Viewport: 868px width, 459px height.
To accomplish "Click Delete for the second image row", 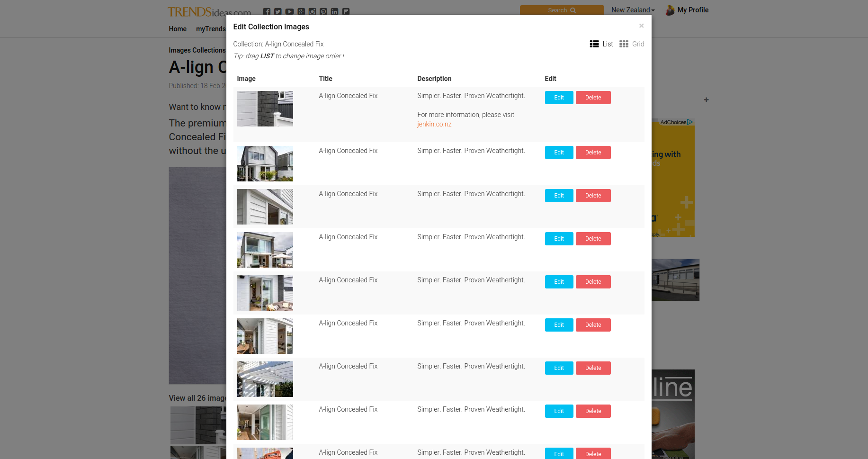I will pyautogui.click(x=593, y=153).
